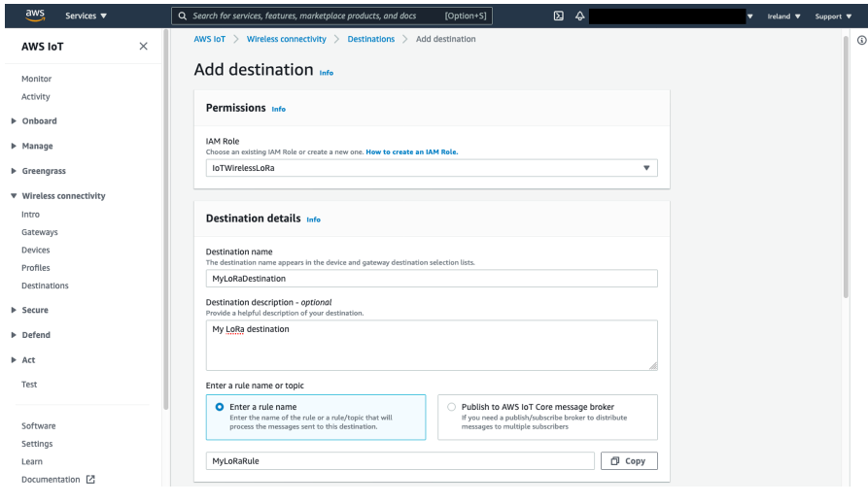The height and width of the screenshot is (504, 868).
Task: Open Test in the sidebar
Action: click(x=29, y=385)
